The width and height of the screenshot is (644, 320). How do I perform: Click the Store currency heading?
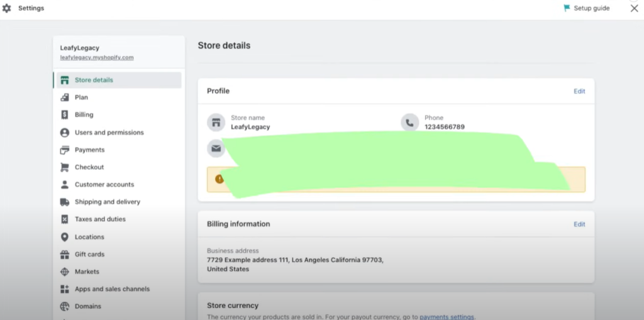click(233, 306)
